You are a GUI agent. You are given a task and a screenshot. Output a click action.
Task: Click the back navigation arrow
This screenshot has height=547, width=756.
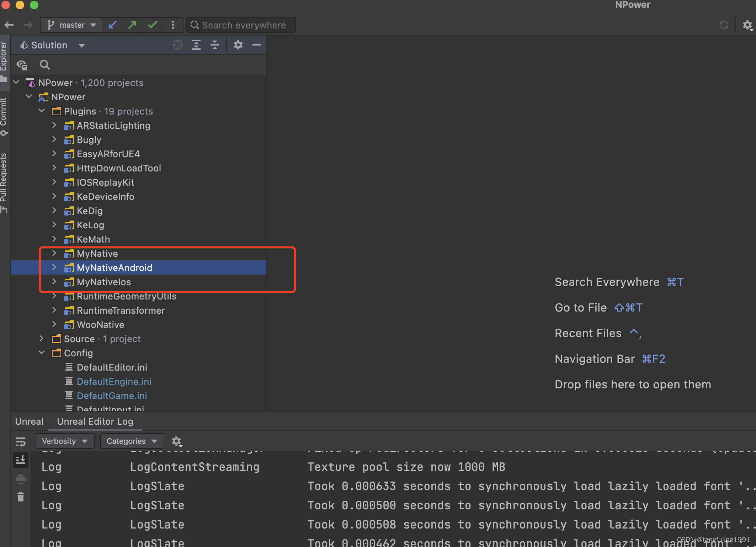coord(9,25)
